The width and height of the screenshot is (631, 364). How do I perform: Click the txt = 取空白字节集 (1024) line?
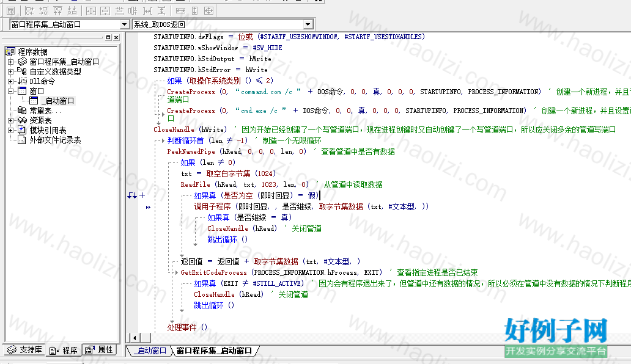click(x=228, y=173)
